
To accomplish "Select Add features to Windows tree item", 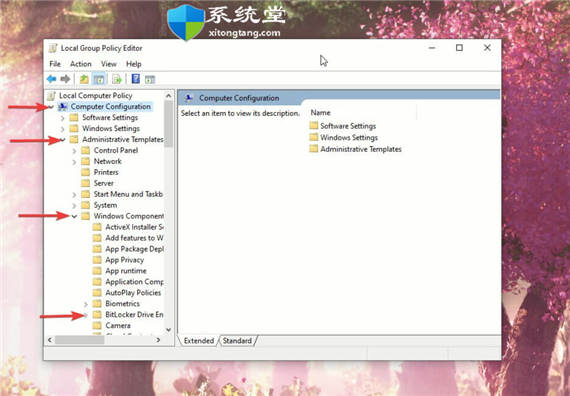I will click(x=135, y=238).
